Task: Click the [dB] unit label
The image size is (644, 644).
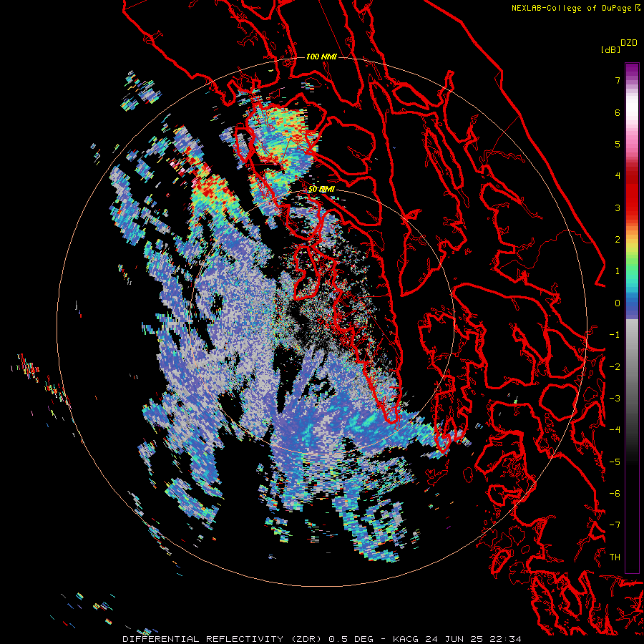Action: point(610,50)
